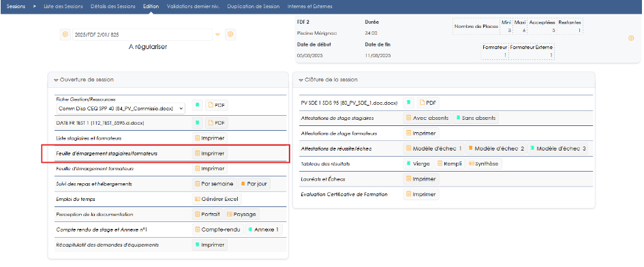
Task: Select Modèle d'échec 3
Action: 557,148
